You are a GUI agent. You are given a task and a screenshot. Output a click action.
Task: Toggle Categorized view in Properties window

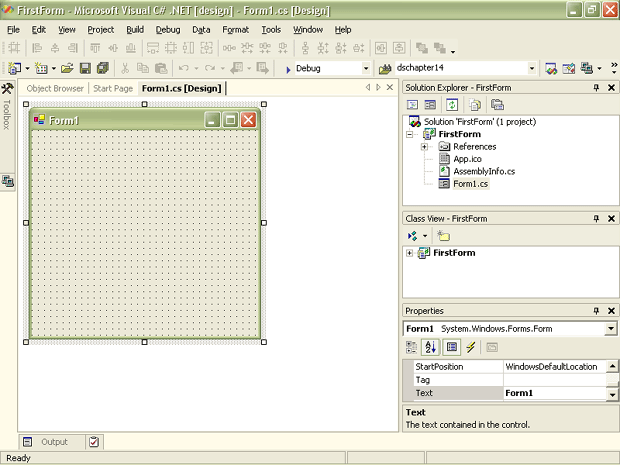click(411, 347)
